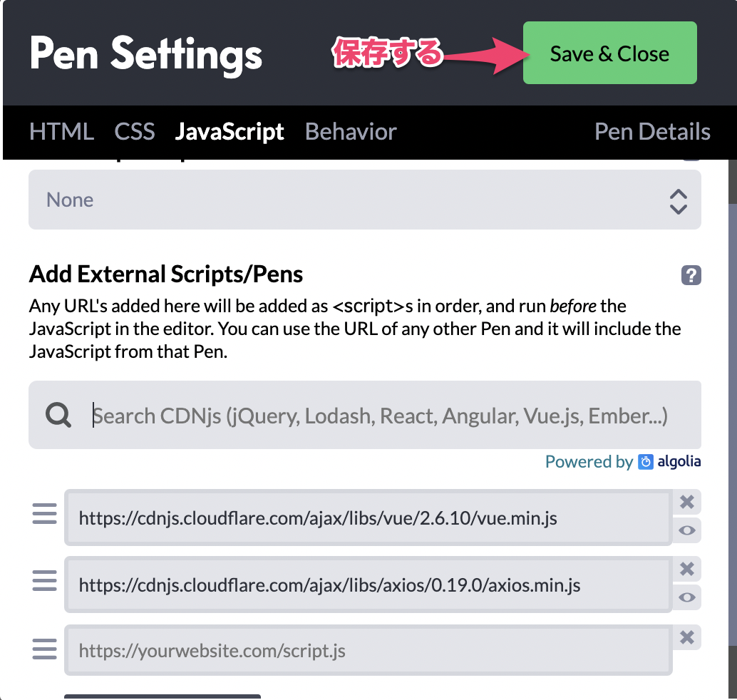Viewport: 737px width, 700px height.
Task: Switch to the CSS tab
Action: tap(135, 132)
